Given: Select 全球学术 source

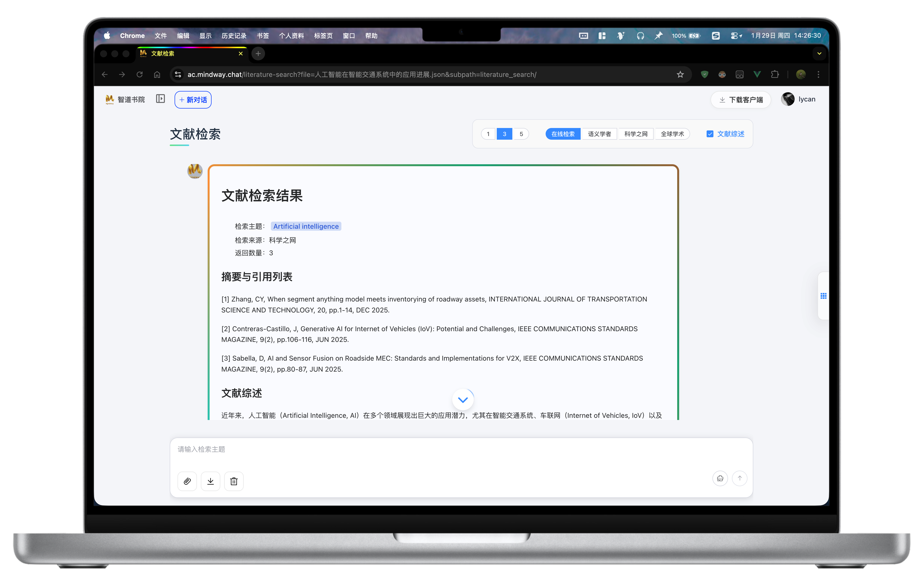Looking at the screenshot, I should click(x=672, y=134).
